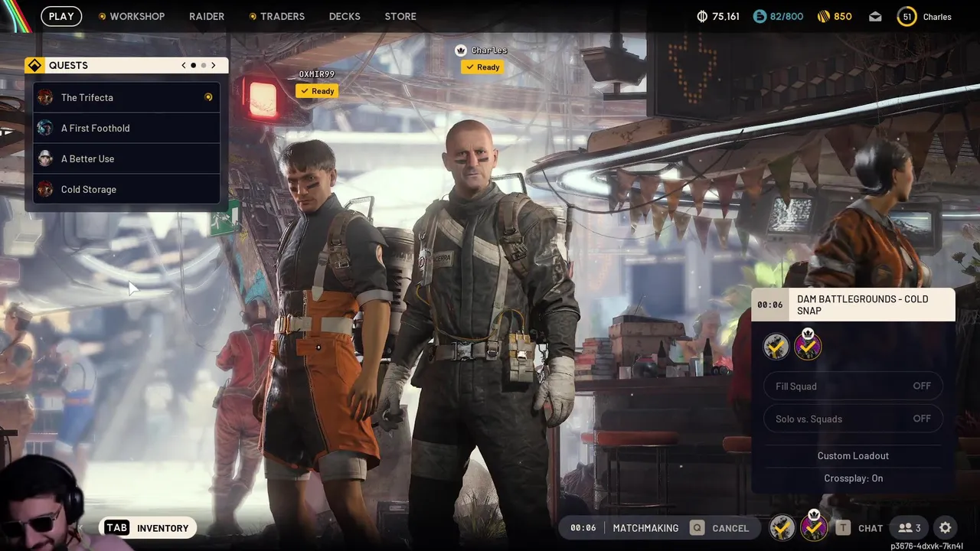Click the Q key hint icon
980x551 pixels.
click(697, 528)
